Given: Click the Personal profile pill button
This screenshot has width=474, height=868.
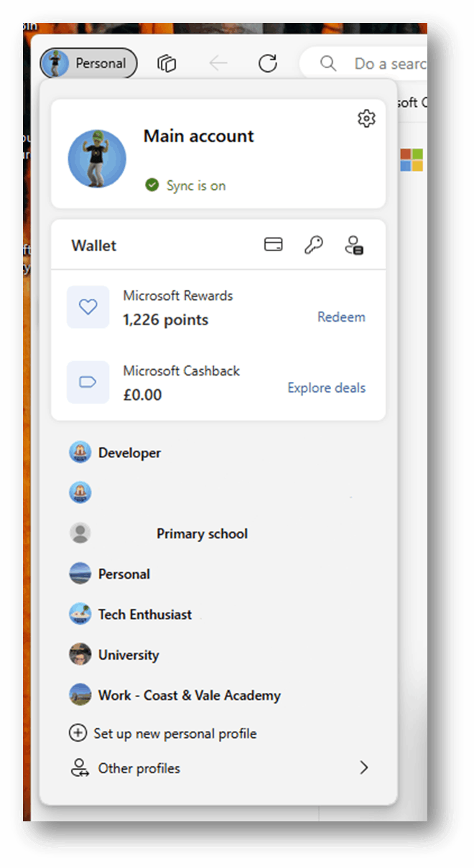Looking at the screenshot, I should click(88, 63).
